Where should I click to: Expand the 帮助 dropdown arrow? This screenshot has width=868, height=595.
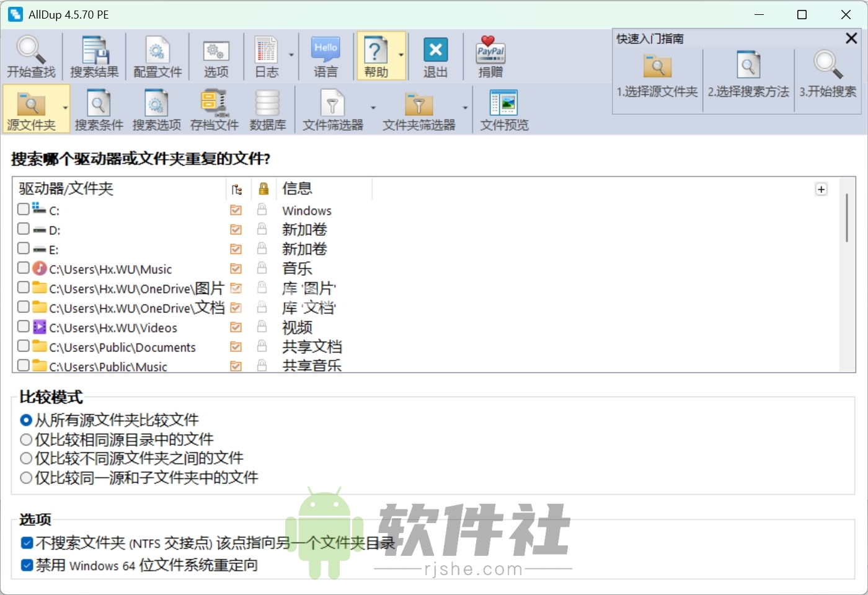[x=401, y=55]
